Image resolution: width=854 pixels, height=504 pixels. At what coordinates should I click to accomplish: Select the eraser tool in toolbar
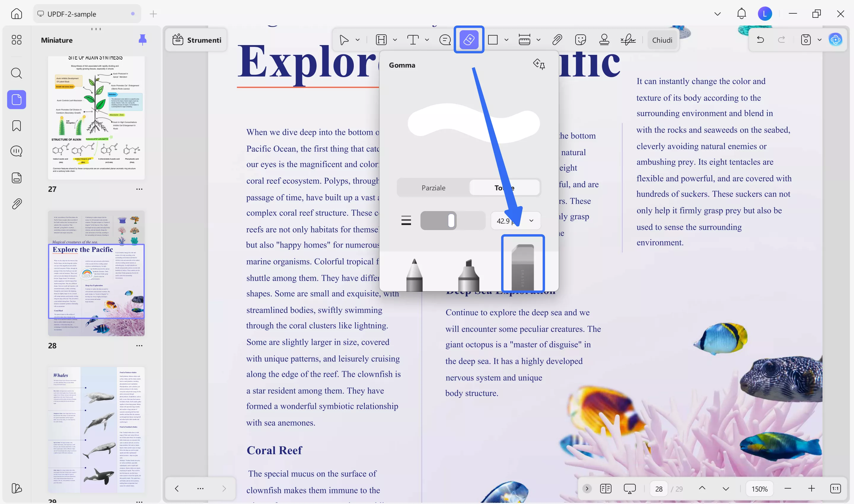coord(469,40)
